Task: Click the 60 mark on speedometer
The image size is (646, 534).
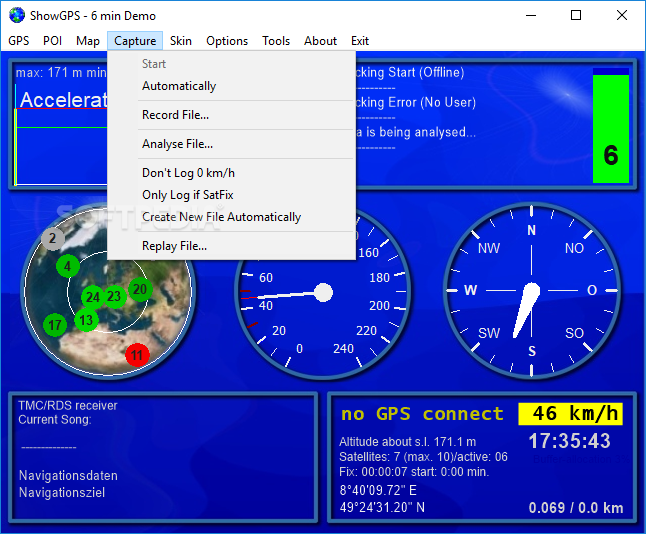Action: [266, 278]
